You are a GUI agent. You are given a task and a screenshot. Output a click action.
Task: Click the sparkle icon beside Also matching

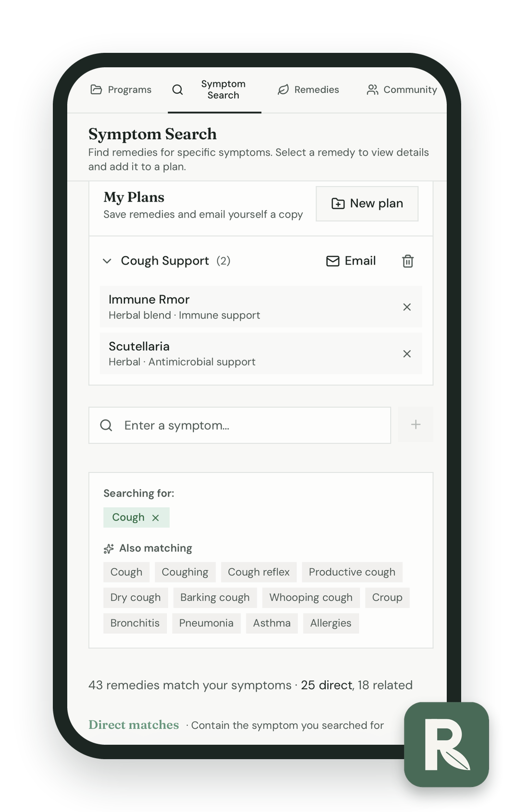tap(109, 548)
